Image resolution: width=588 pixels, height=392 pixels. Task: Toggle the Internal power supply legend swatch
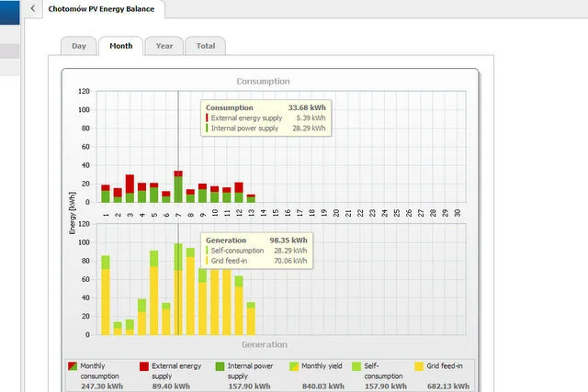pyautogui.click(x=220, y=366)
